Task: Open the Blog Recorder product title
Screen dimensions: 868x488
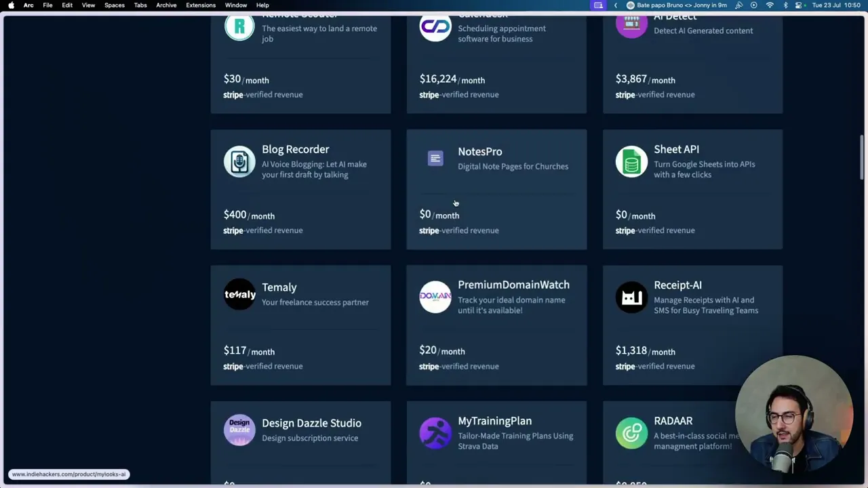Action: click(295, 149)
